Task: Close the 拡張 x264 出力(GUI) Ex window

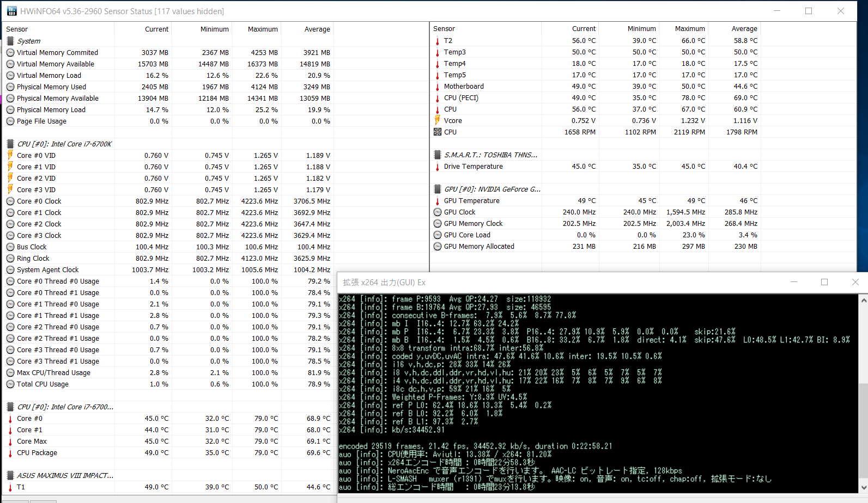Action: [855, 282]
